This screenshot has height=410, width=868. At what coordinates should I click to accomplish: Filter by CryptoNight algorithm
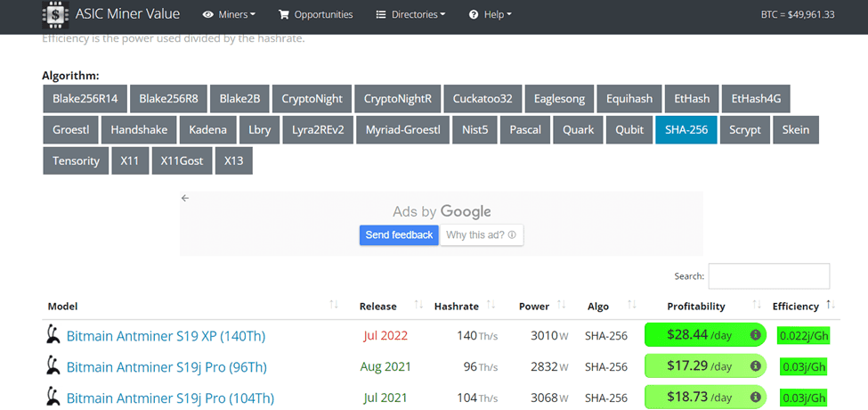[312, 99]
